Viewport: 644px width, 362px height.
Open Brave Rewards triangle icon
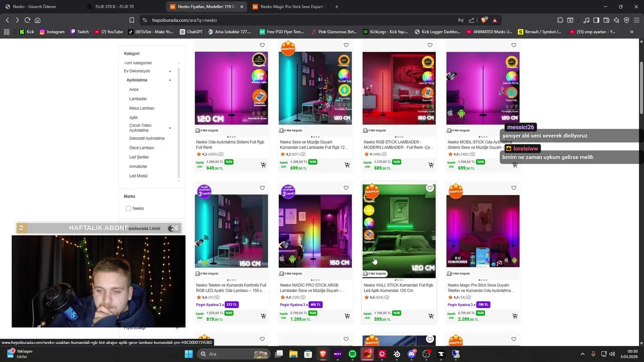pos(495,20)
